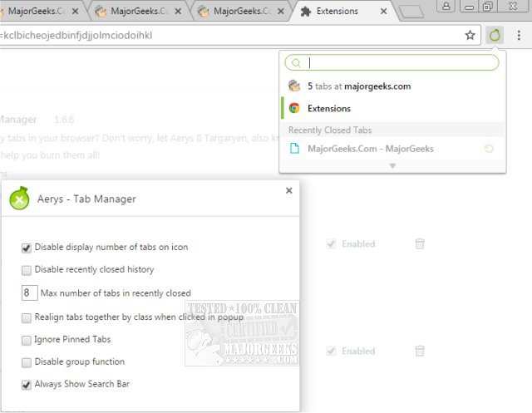Delete the second extension with its trash icon
Image resolution: width=532 pixels, height=413 pixels.
click(x=420, y=351)
